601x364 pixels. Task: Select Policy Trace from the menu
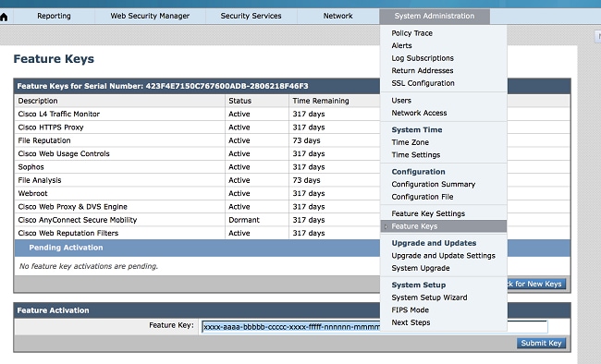412,33
